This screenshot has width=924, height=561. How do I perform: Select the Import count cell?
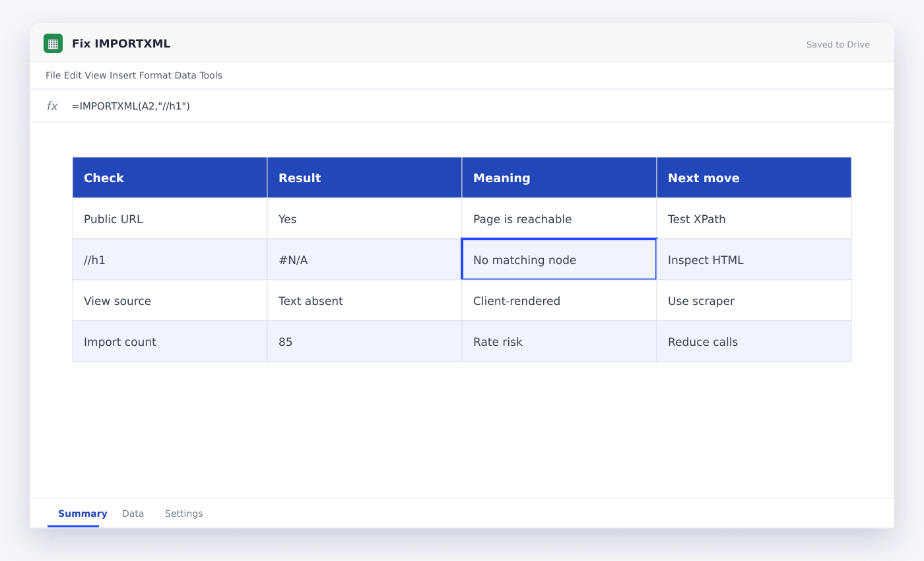point(170,341)
